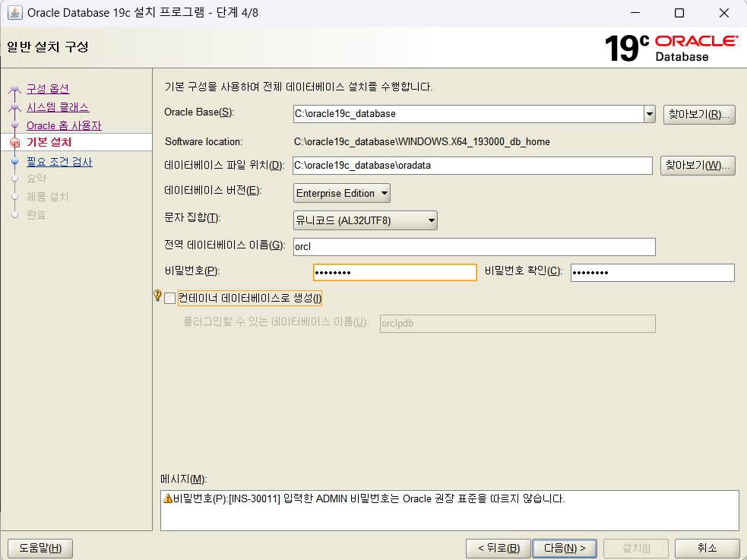Go to the Oracle 홈 사용자 step
747x560 pixels.
[64, 125]
